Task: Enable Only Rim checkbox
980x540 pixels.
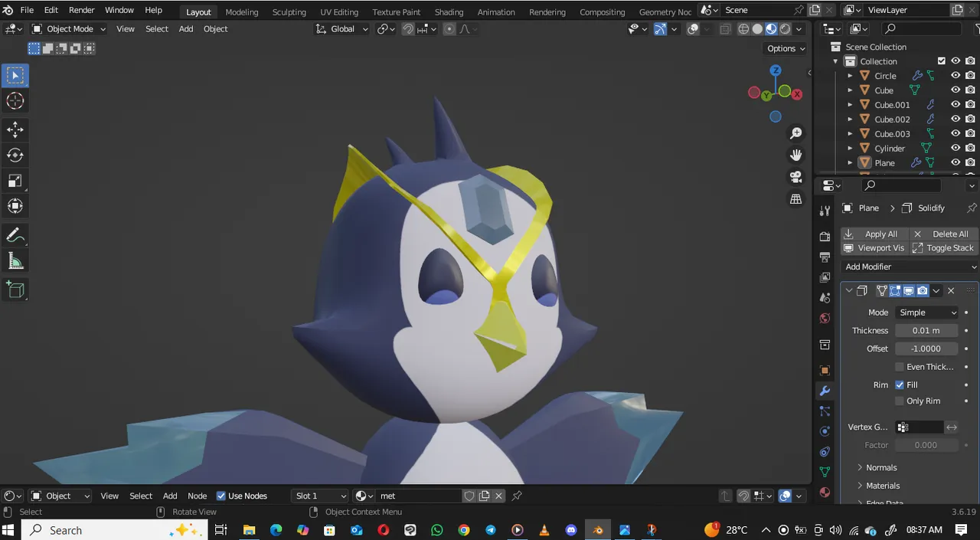Action: (x=900, y=401)
